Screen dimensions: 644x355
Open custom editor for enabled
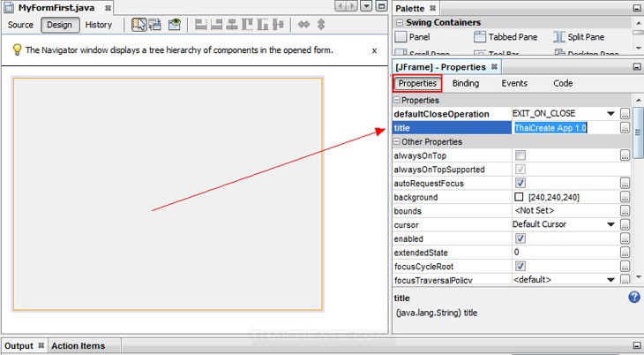tap(625, 238)
